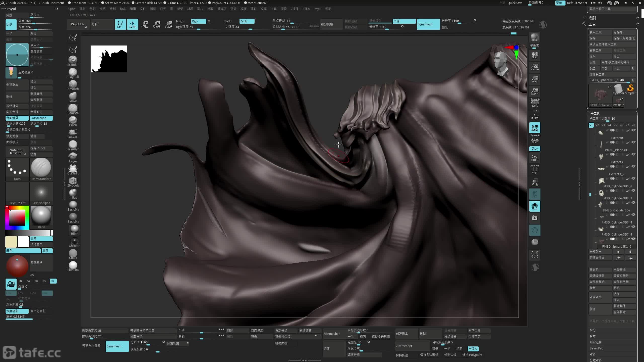Click the BPR render icon
Image resolution: width=644 pixels, height=362 pixels.
[x=535, y=37]
